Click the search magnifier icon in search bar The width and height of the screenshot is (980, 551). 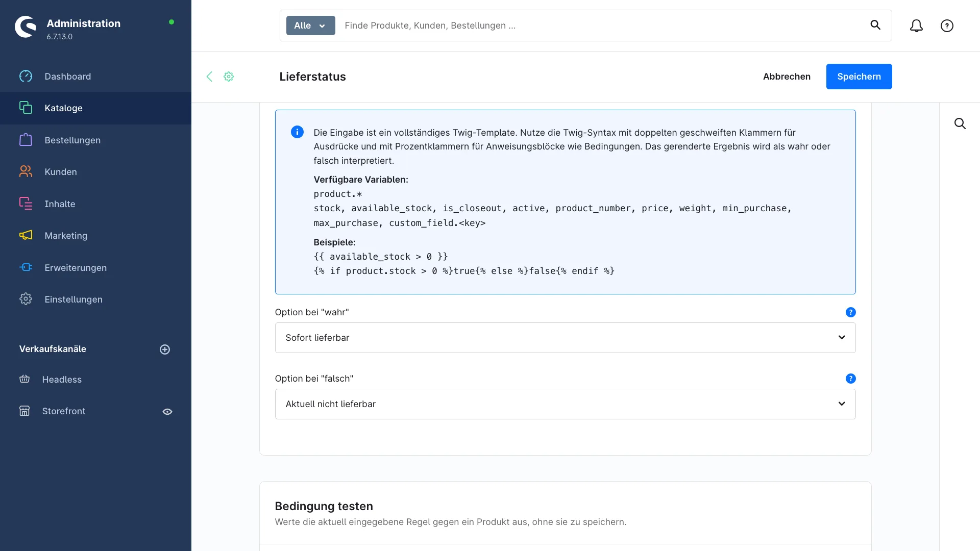pos(875,25)
